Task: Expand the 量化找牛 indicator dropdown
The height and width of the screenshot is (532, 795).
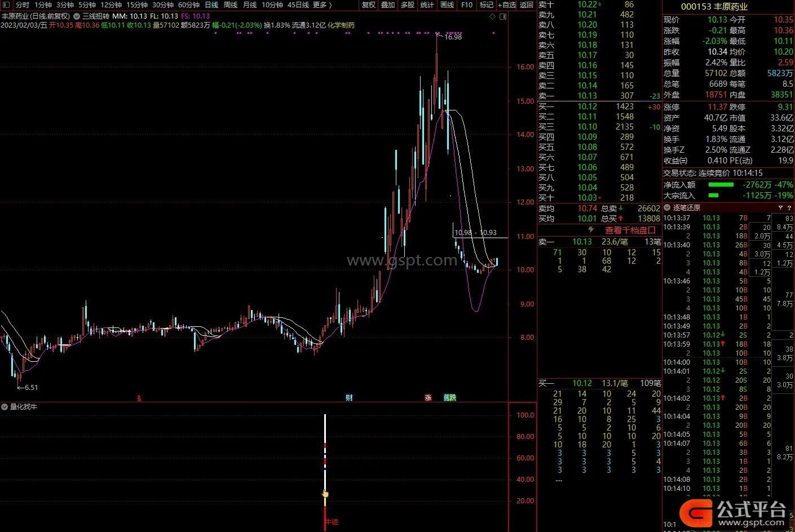Action: tap(5, 406)
